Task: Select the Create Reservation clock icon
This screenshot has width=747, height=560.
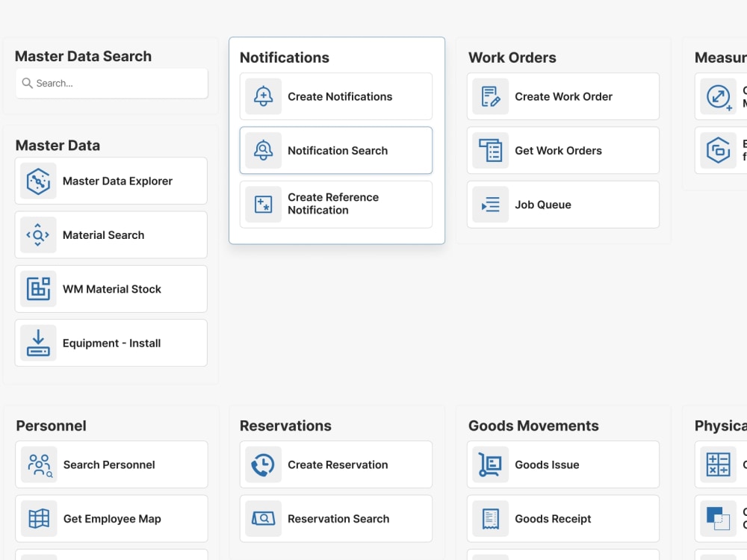Action: (x=263, y=464)
